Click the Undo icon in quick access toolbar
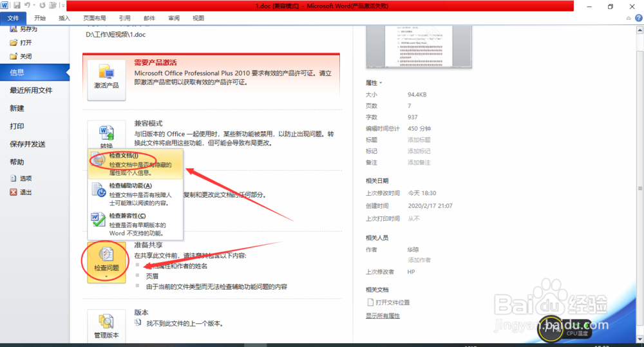This screenshot has width=644, height=347. (28, 5)
